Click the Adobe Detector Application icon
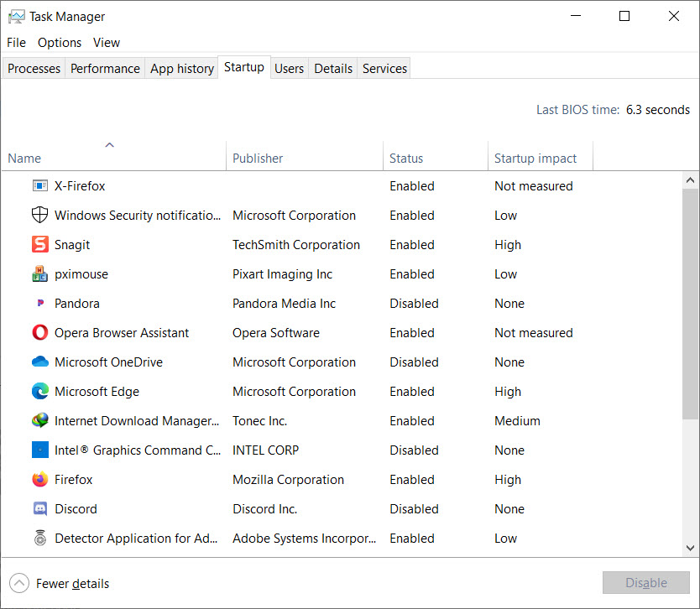Image resolution: width=700 pixels, height=609 pixels. pos(40,538)
